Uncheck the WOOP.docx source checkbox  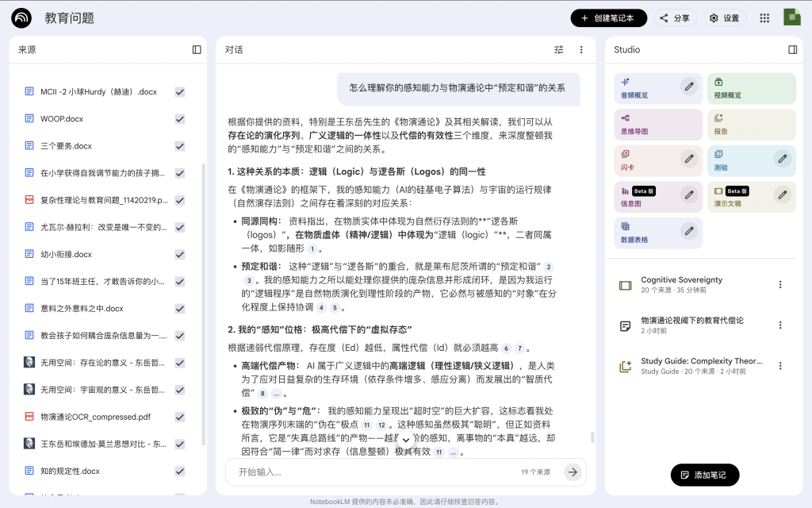coord(180,119)
